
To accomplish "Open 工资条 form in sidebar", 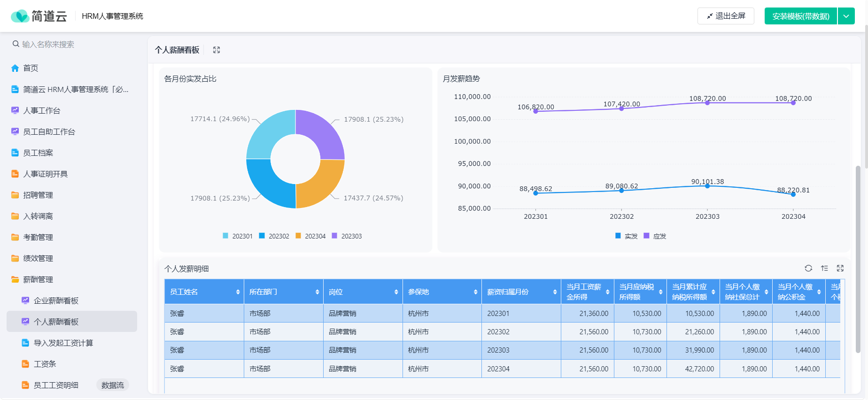I will 45,364.
